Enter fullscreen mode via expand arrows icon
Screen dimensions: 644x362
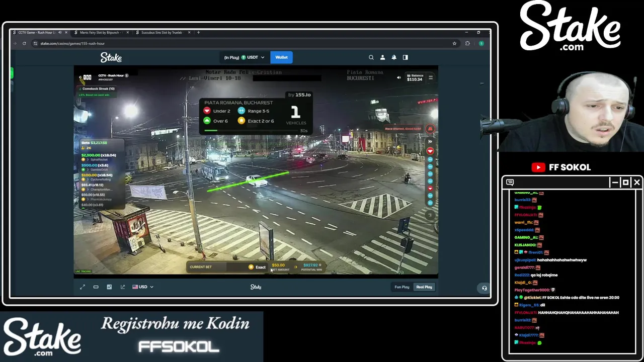(83, 287)
